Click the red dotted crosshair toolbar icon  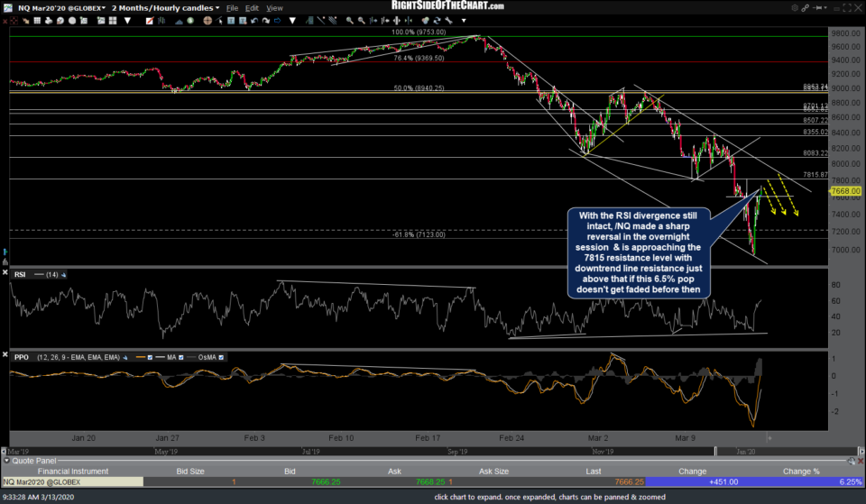[x=14, y=21]
